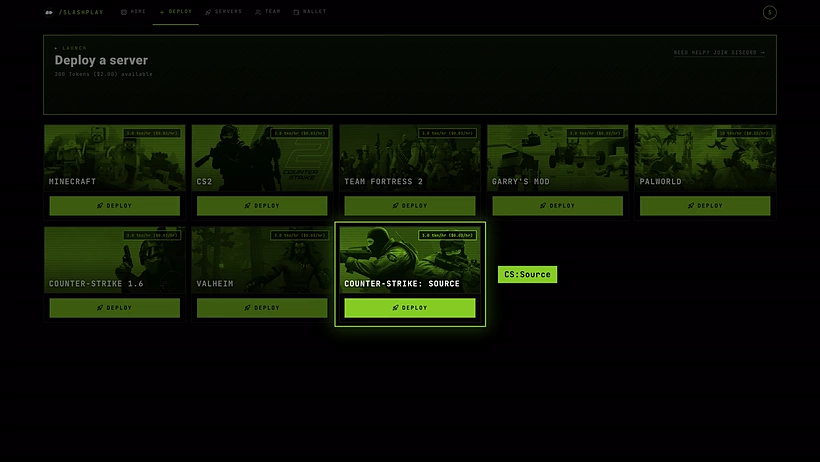The image size is (820, 462).
Task: Select the Deploy tab
Action: pyautogui.click(x=176, y=12)
